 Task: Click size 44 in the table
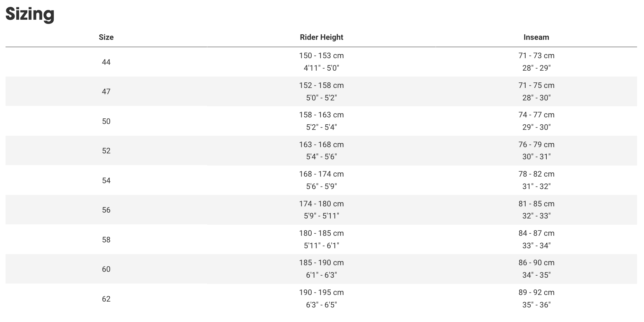(x=106, y=62)
